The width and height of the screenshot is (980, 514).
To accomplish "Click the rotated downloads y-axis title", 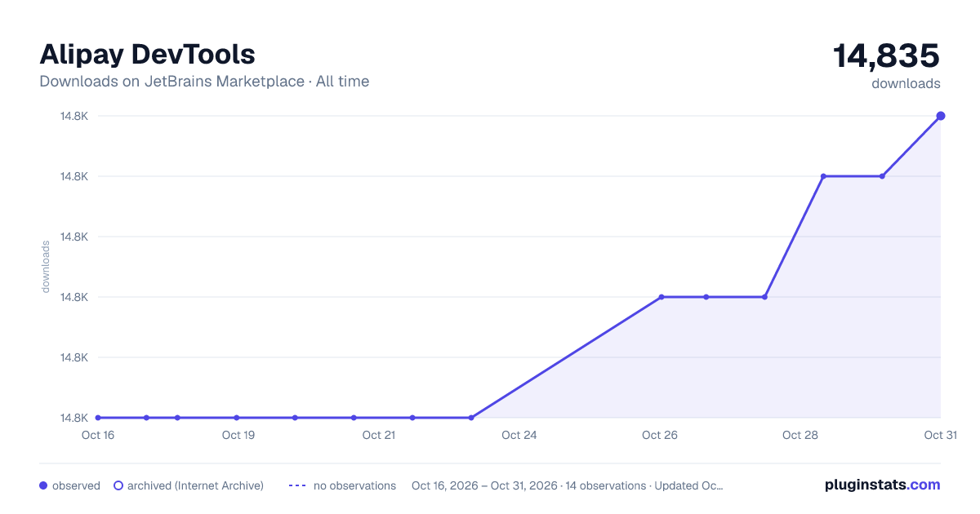I will 46,267.
